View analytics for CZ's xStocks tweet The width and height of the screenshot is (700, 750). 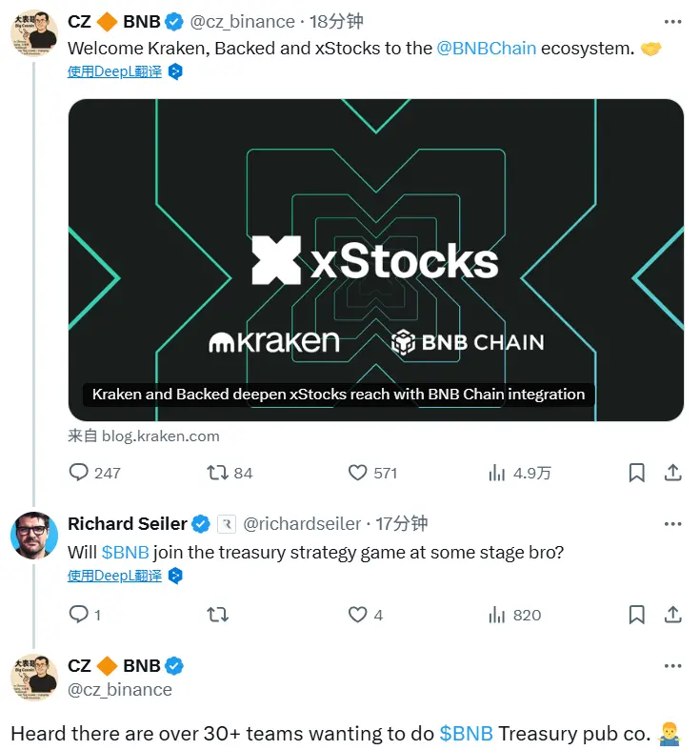[496, 473]
